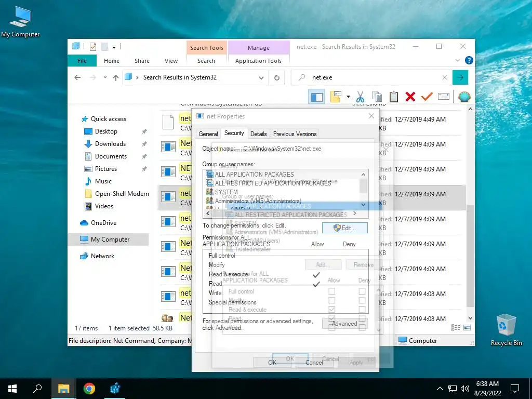
Task: Open Downloads in the navigation pane
Action: coord(110,144)
